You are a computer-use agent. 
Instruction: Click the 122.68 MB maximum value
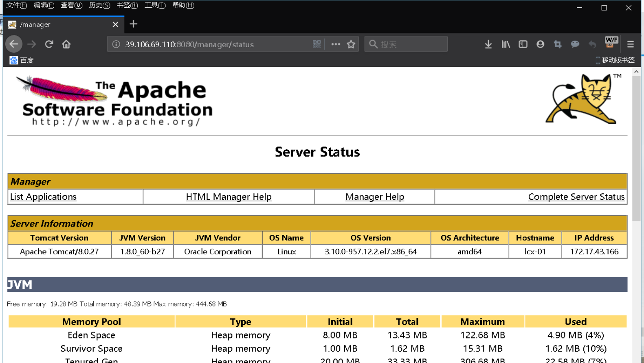click(x=483, y=335)
